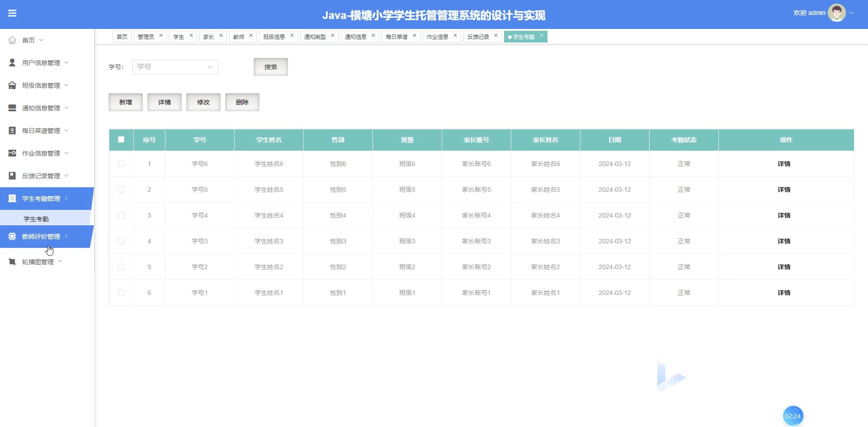Click the user information management person icon

(12, 63)
